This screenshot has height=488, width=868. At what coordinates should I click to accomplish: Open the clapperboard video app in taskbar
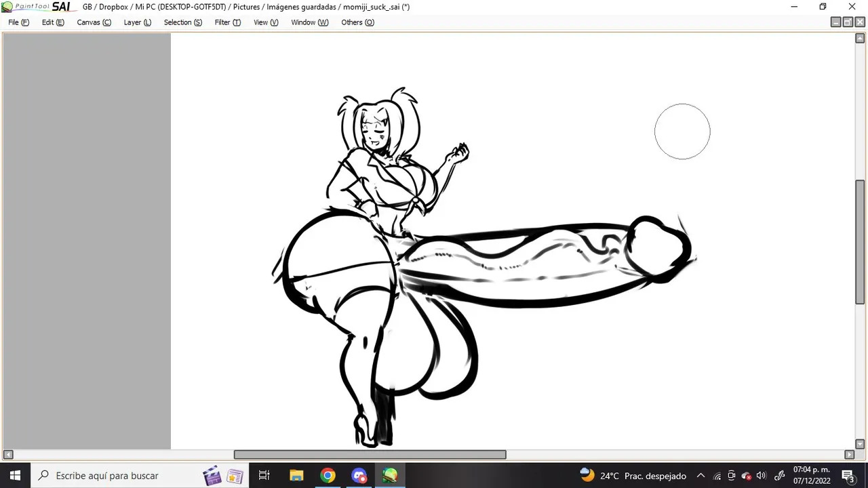(212, 476)
